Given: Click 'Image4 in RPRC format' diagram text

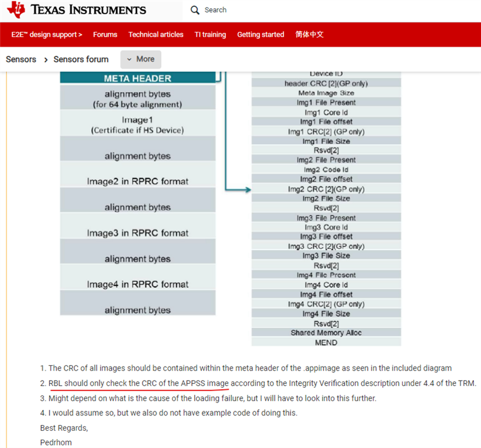Looking at the screenshot, I should (138, 285).
